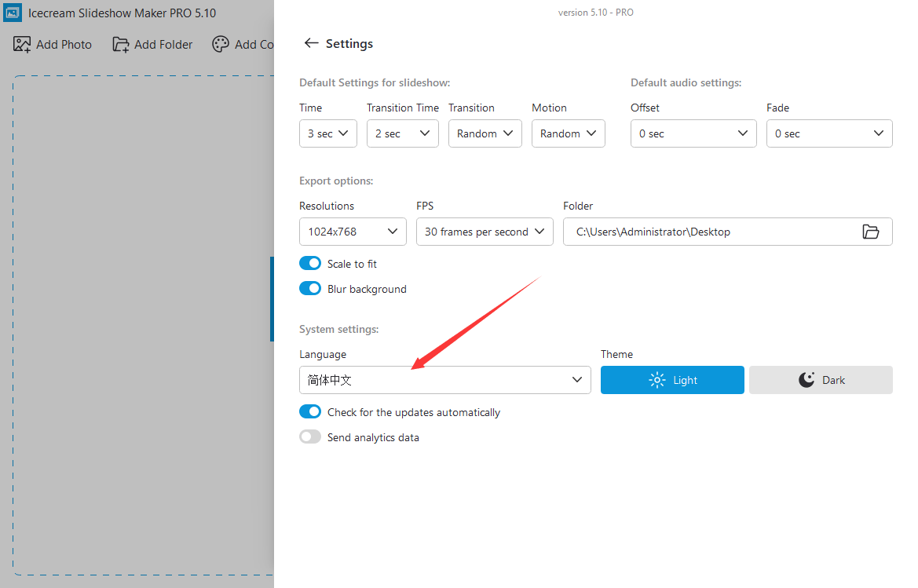Open the Time dropdown showing 3 sec
This screenshot has width=918, height=588.
click(328, 133)
